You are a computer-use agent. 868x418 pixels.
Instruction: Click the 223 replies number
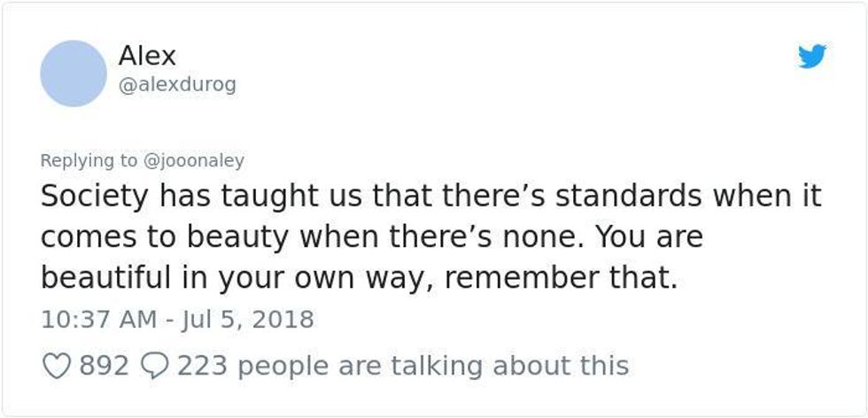(x=202, y=366)
